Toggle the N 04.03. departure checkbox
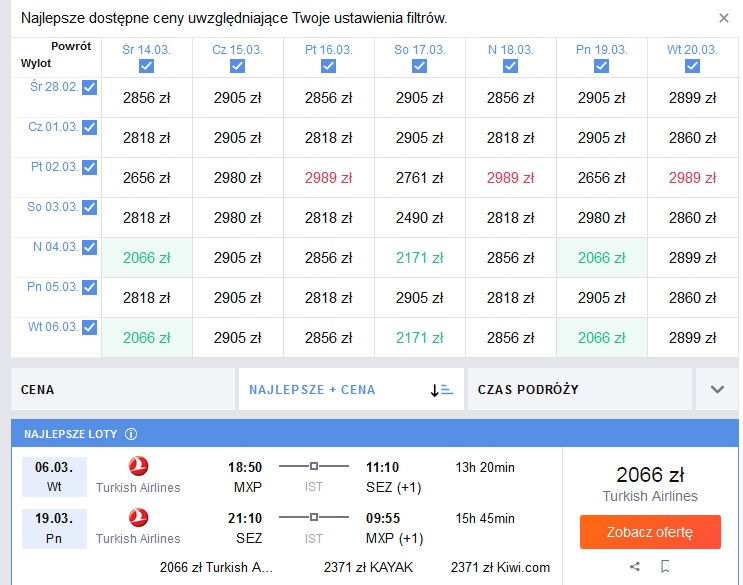This screenshot has width=743, height=585. pos(90,247)
